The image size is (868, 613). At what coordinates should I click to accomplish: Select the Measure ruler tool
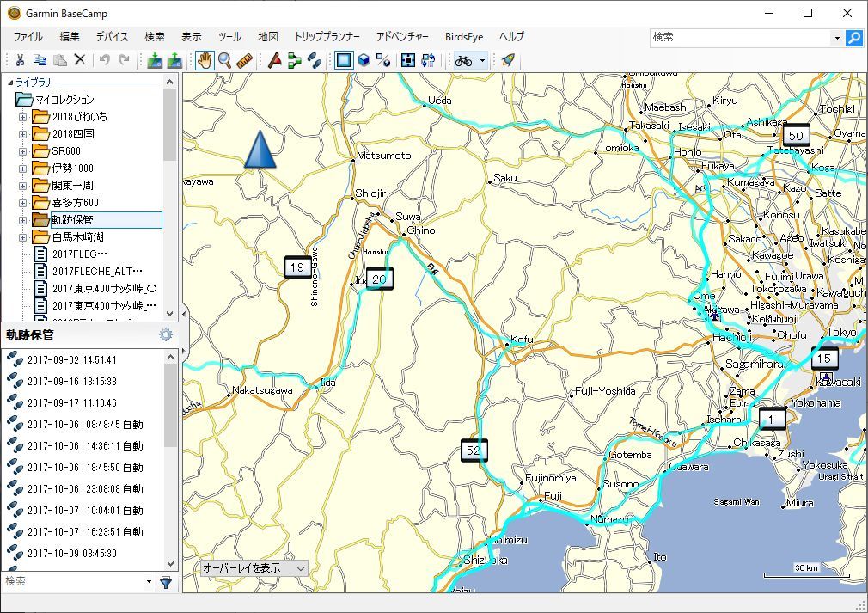point(244,60)
